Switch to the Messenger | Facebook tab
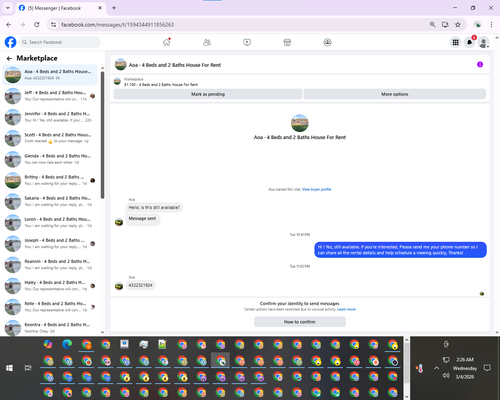The height and width of the screenshot is (400, 500). coord(60,8)
